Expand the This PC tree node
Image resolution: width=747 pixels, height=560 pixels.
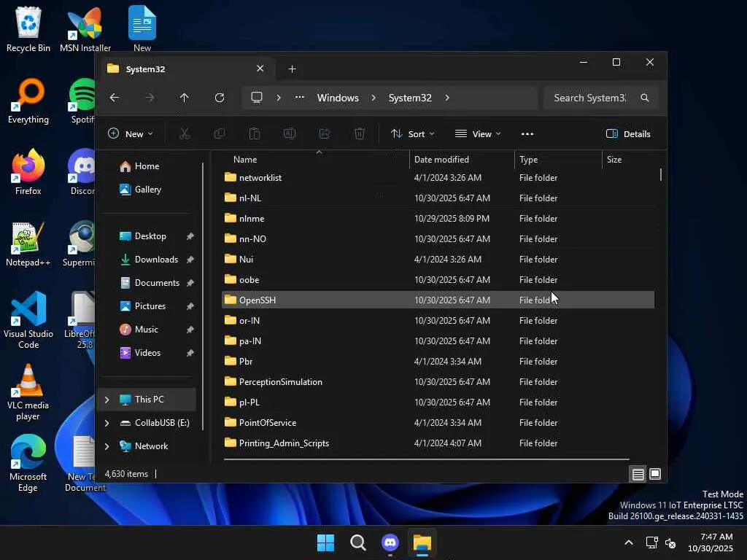click(x=107, y=400)
